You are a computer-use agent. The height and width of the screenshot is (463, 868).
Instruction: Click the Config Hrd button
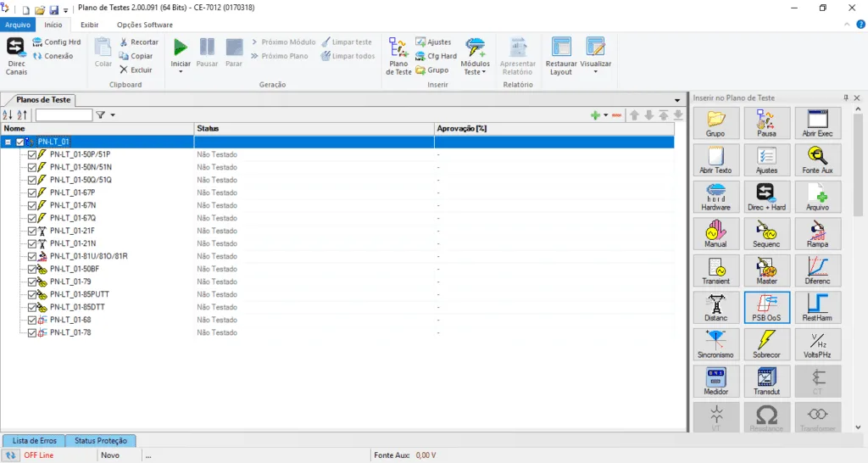57,42
